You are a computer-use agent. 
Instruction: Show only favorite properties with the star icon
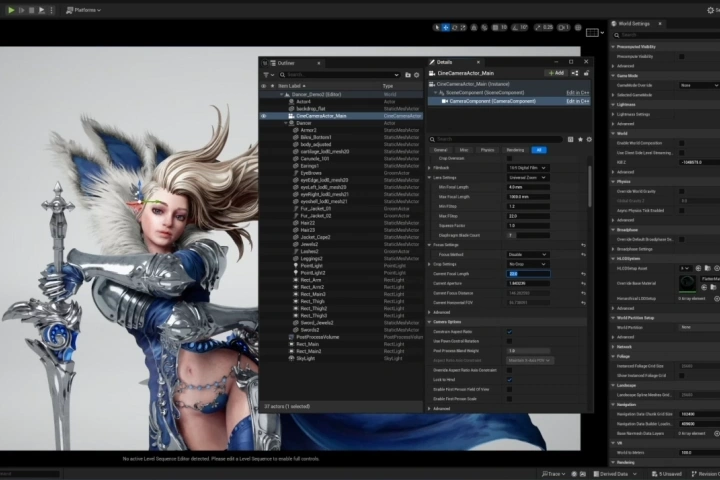(580, 139)
